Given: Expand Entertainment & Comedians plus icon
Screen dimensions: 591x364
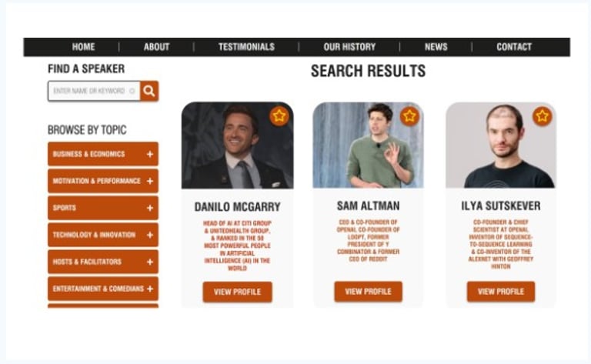Looking at the screenshot, I should 150,289.
